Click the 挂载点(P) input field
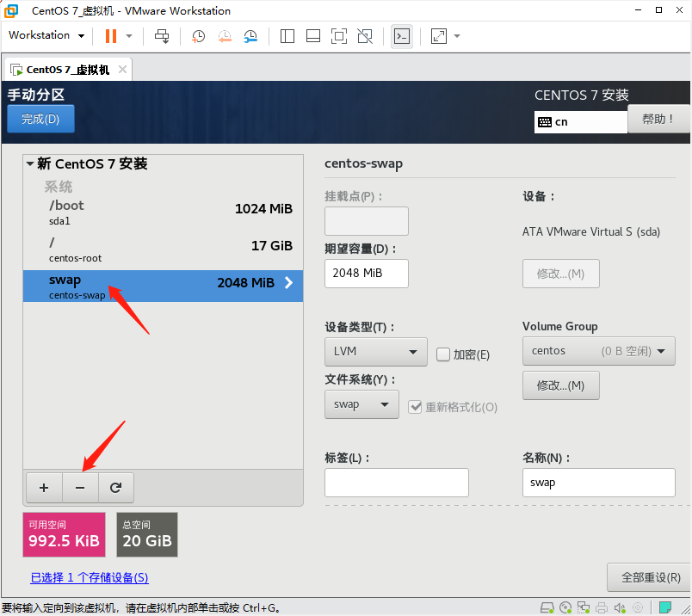This screenshot has height=616, width=692. pyautogui.click(x=367, y=221)
